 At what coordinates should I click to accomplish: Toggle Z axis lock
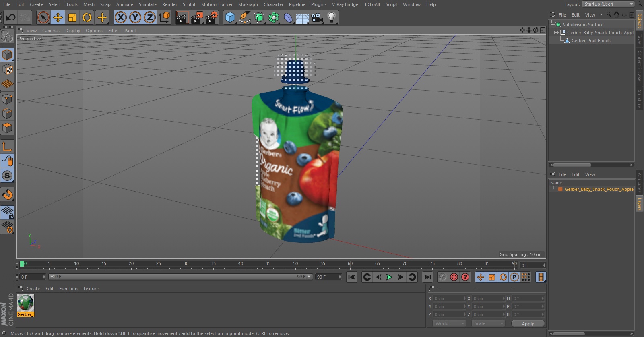(x=150, y=17)
